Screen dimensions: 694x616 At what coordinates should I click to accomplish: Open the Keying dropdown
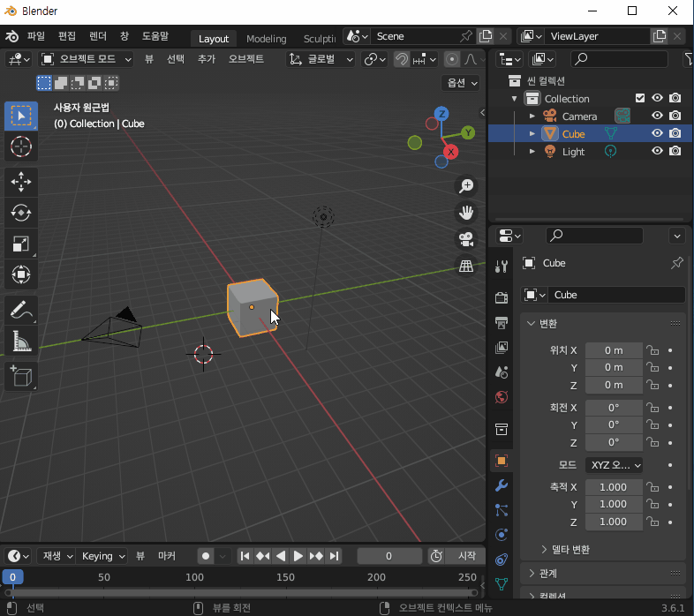click(102, 556)
